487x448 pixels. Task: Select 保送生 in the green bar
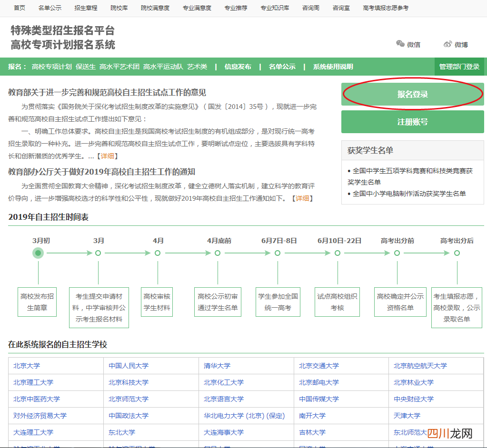coord(85,67)
